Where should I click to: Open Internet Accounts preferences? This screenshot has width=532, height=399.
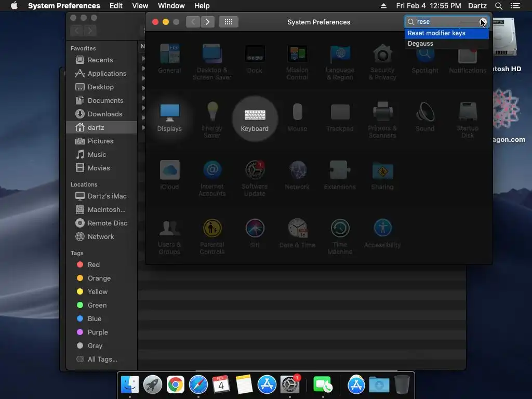[x=212, y=179]
